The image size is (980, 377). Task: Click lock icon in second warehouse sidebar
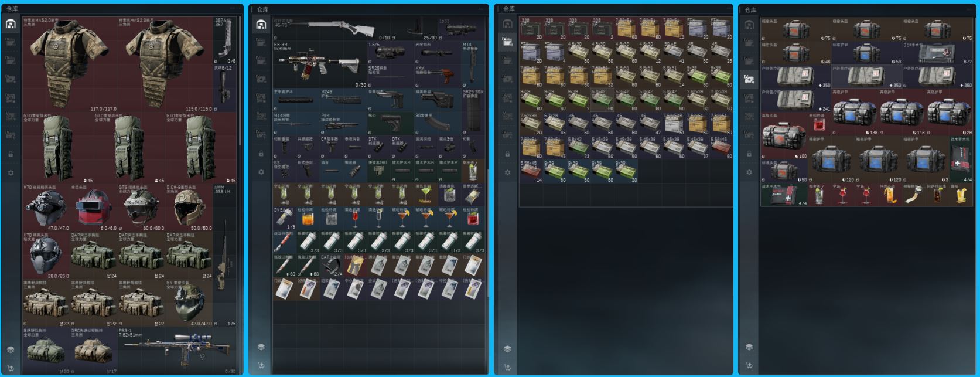coord(261,154)
